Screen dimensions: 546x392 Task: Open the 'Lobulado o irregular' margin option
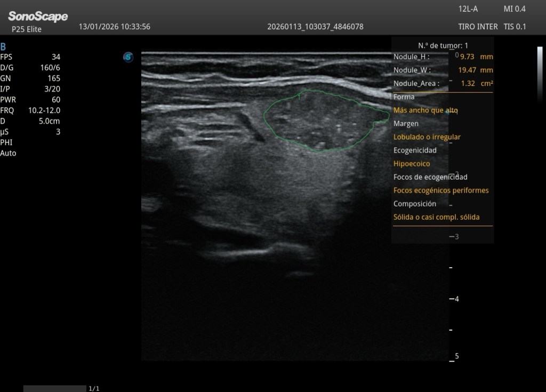[x=427, y=137]
